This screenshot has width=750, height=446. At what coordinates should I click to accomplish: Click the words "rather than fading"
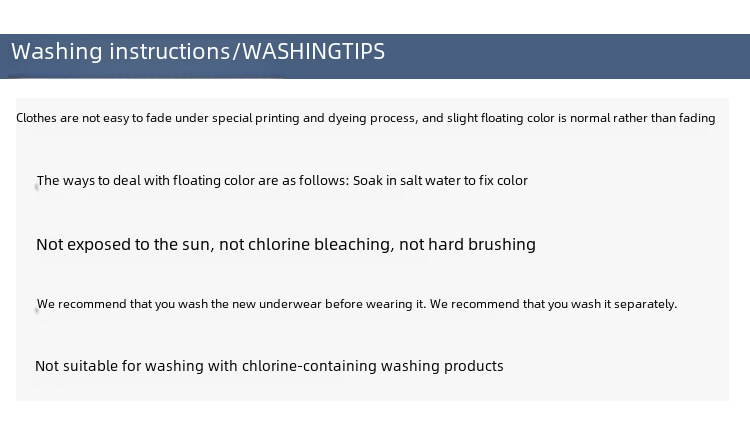(664, 118)
